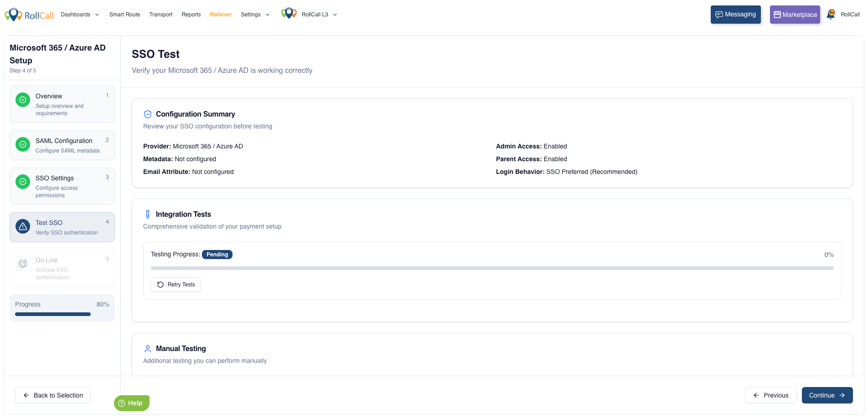
Task: Select the Test SSO step
Action: (62, 227)
